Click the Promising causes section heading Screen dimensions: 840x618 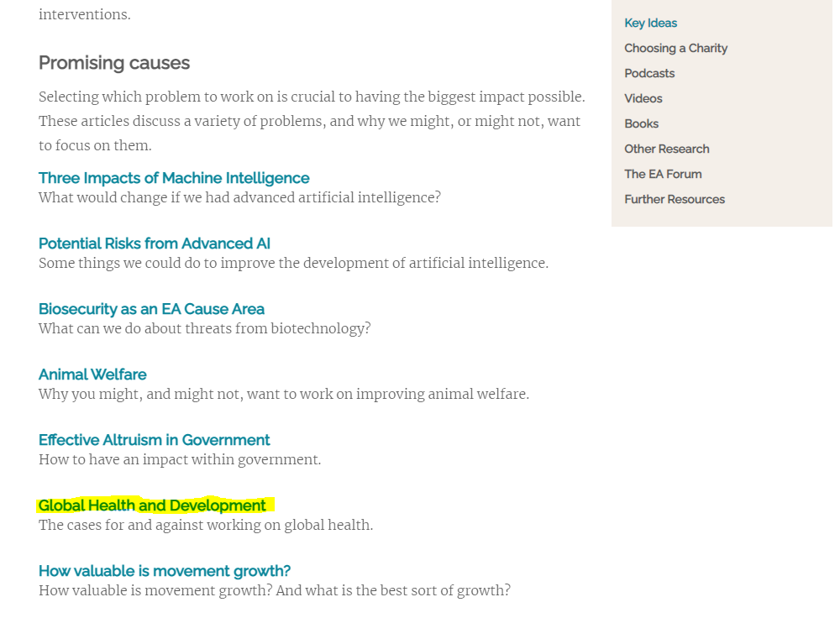(x=114, y=63)
